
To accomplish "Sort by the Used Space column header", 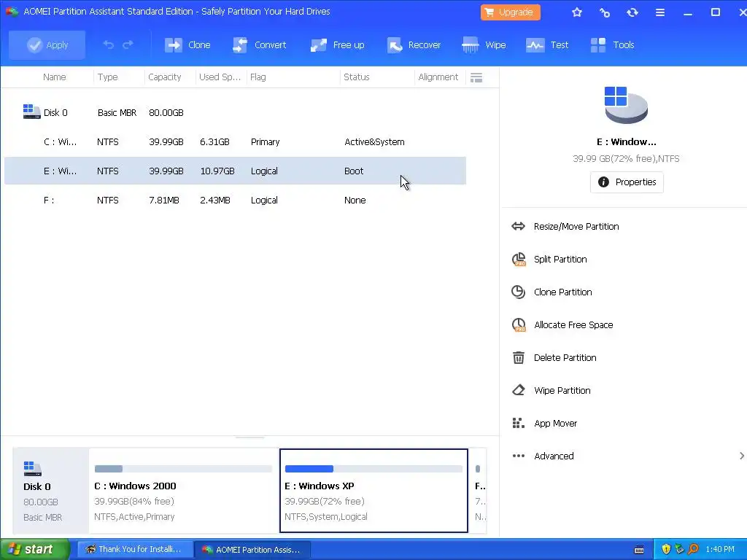I will coord(220,77).
